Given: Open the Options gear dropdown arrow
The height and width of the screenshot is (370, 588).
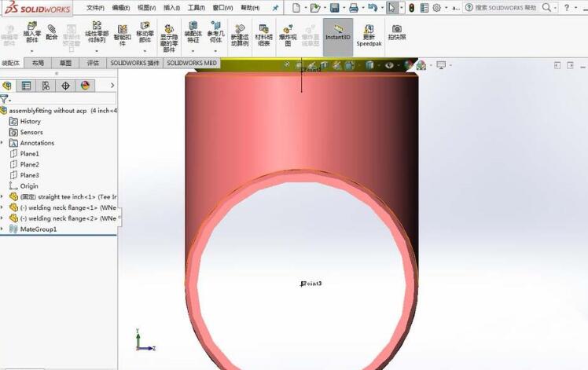Looking at the screenshot, I should [446, 8].
